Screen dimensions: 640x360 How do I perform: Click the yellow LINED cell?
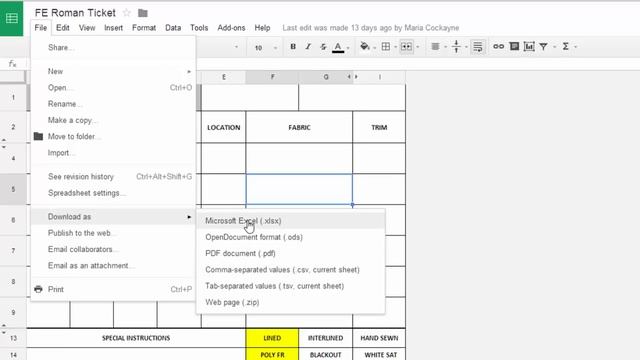click(272, 338)
